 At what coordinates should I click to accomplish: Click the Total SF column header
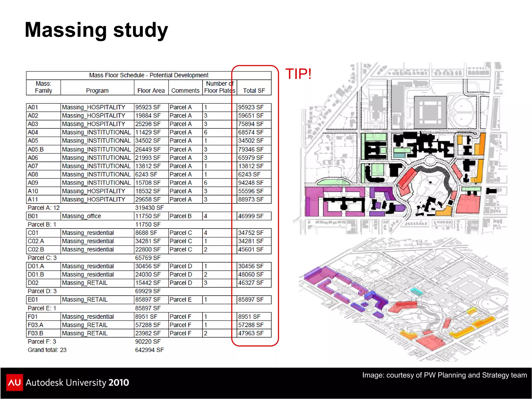pyautogui.click(x=254, y=88)
